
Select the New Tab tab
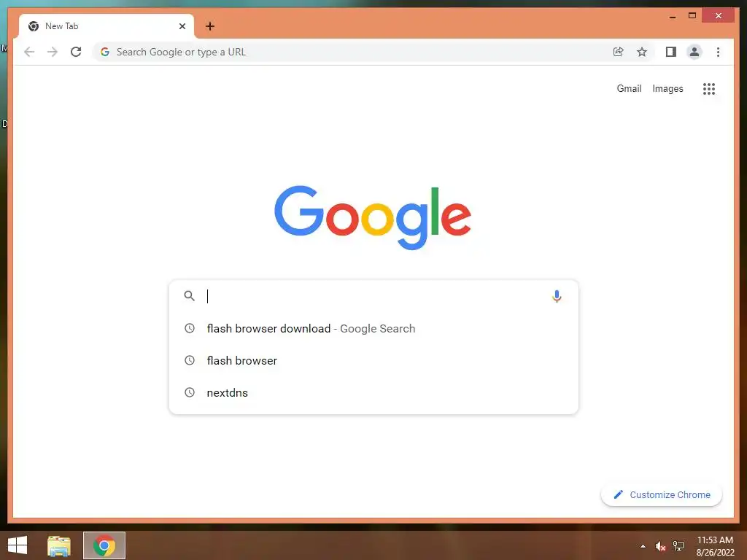(107, 26)
